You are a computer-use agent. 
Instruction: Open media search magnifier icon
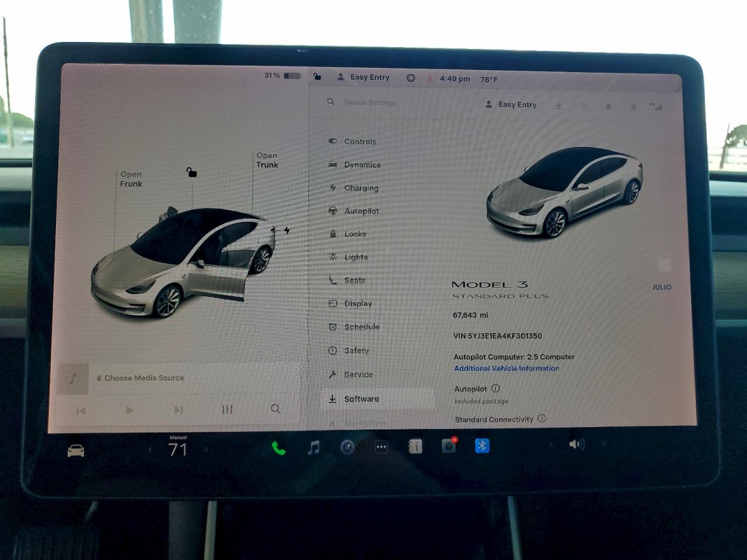[x=275, y=409]
